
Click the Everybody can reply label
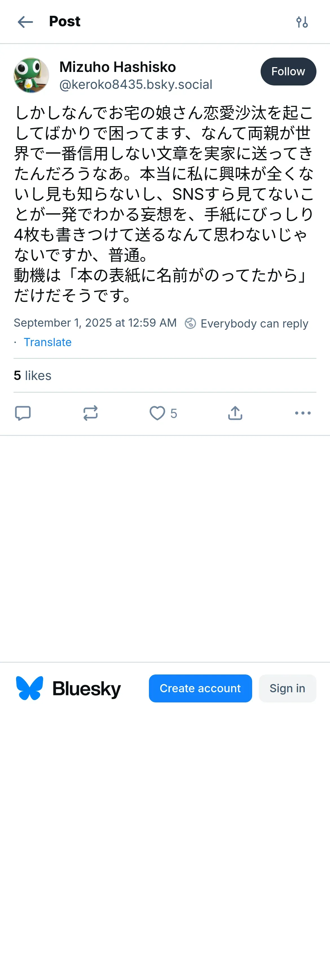click(x=254, y=323)
